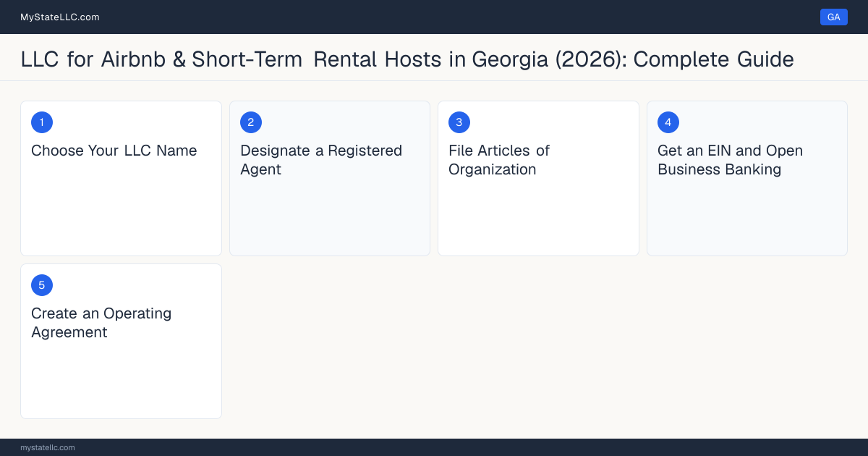Click the mystatellc.com footer text

coord(48,447)
